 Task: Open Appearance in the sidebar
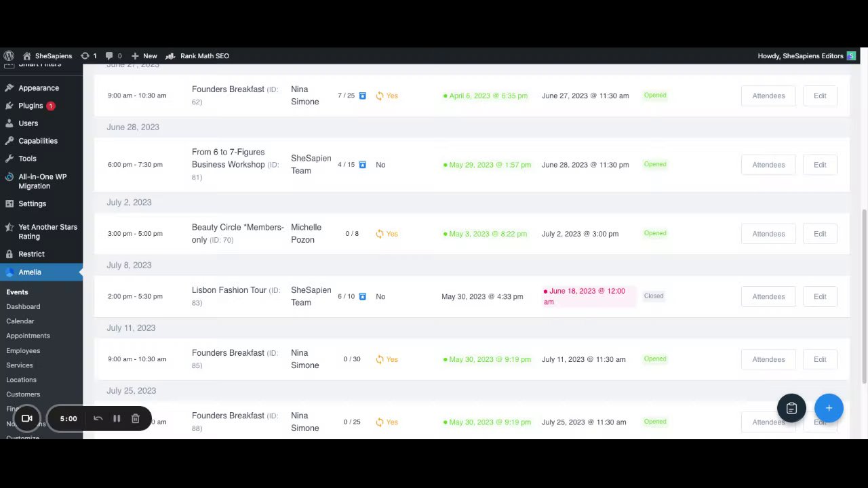pos(39,88)
